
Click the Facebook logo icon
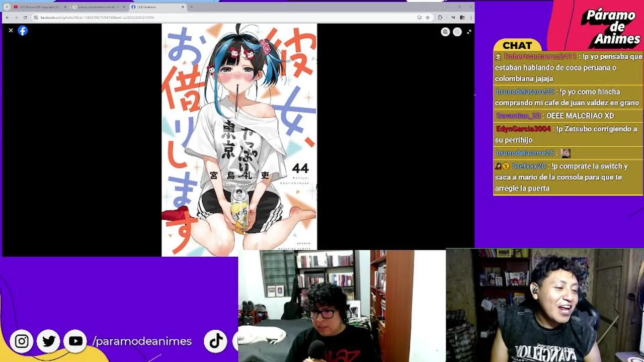click(x=23, y=31)
